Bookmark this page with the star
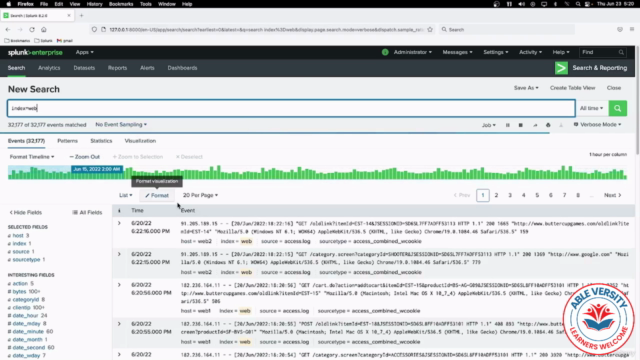The height and width of the screenshot is (360, 640). coord(430,29)
